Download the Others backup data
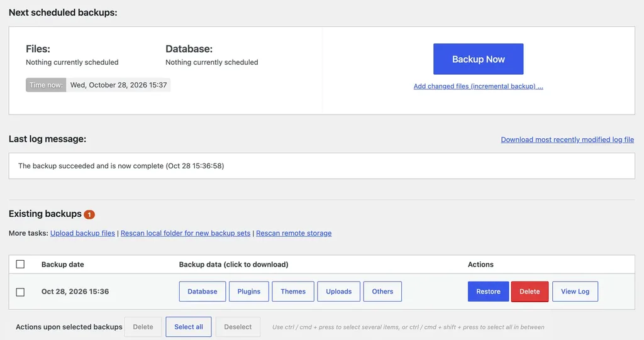Viewport: 644px width, 340px height. click(x=382, y=292)
